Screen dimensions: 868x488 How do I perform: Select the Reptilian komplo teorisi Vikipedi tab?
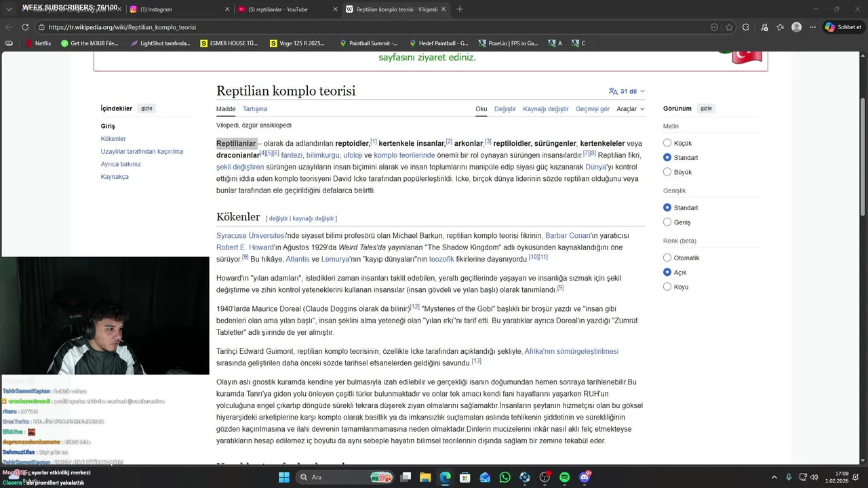click(396, 9)
